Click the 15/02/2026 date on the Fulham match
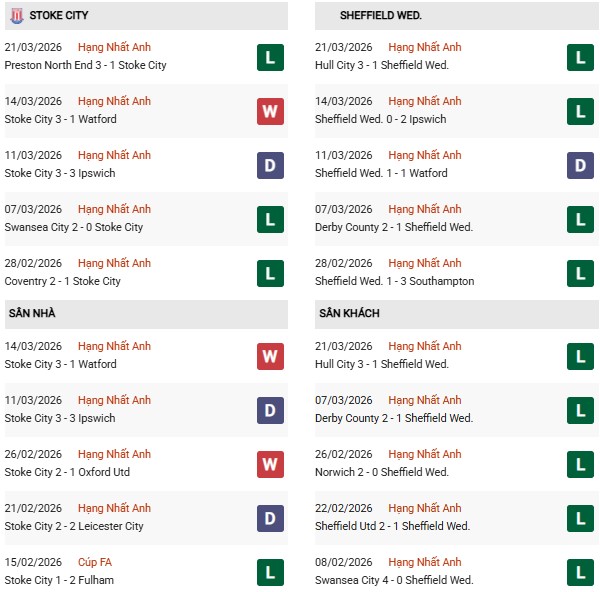 point(33,562)
